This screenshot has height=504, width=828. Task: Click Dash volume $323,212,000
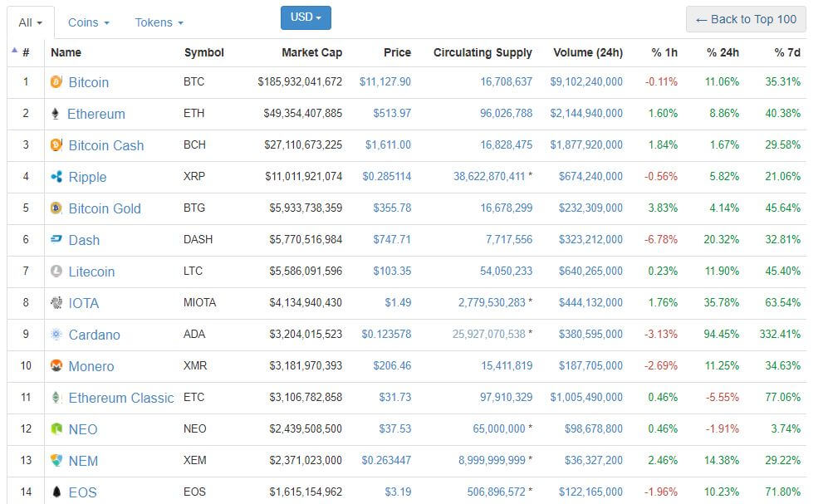(x=590, y=240)
